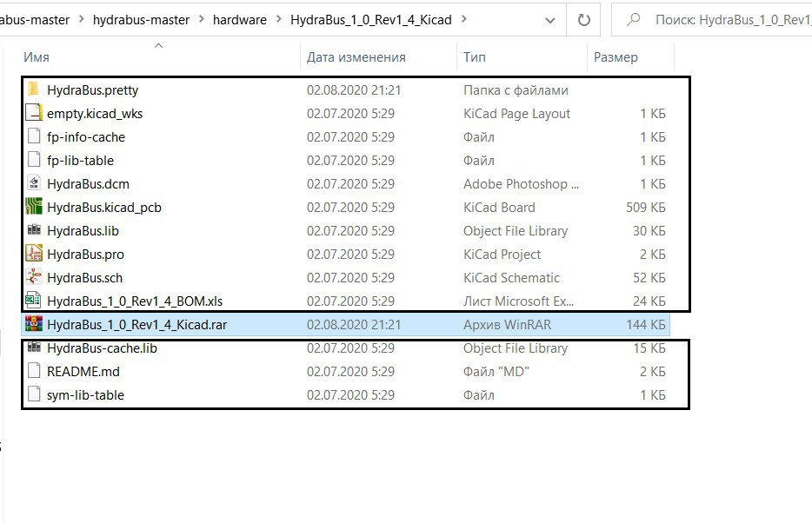Click the HydraBus.kicad_pcb board icon
812x523 pixels.
click(34, 207)
